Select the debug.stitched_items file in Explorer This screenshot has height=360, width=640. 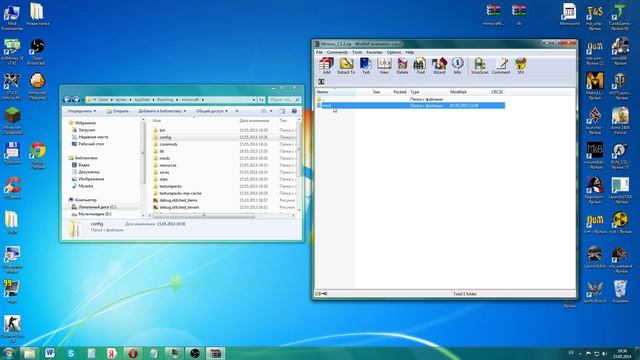[x=178, y=200]
